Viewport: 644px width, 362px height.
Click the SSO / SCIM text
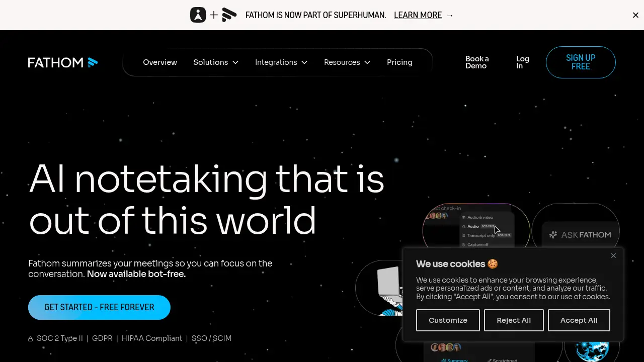coord(211,338)
